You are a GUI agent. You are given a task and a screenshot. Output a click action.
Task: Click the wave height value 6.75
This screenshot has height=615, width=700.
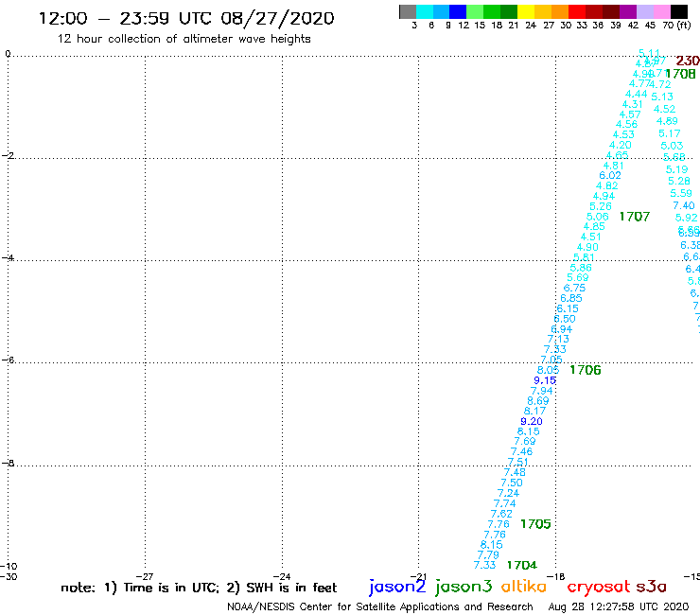[574, 289]
